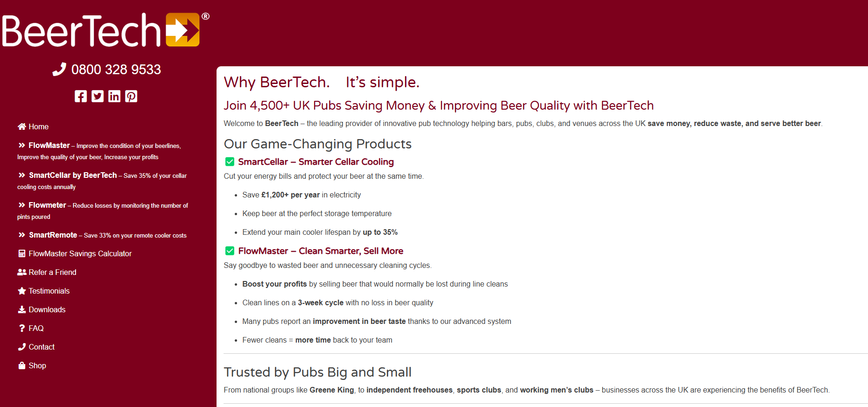
Task: Open the SmartCellar by BeerTech link
Action: click(73, 175)
